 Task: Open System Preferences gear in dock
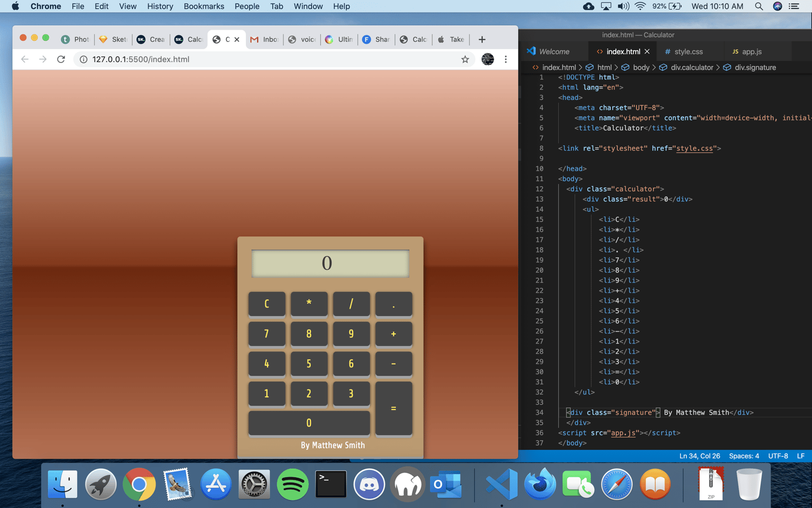254,484
